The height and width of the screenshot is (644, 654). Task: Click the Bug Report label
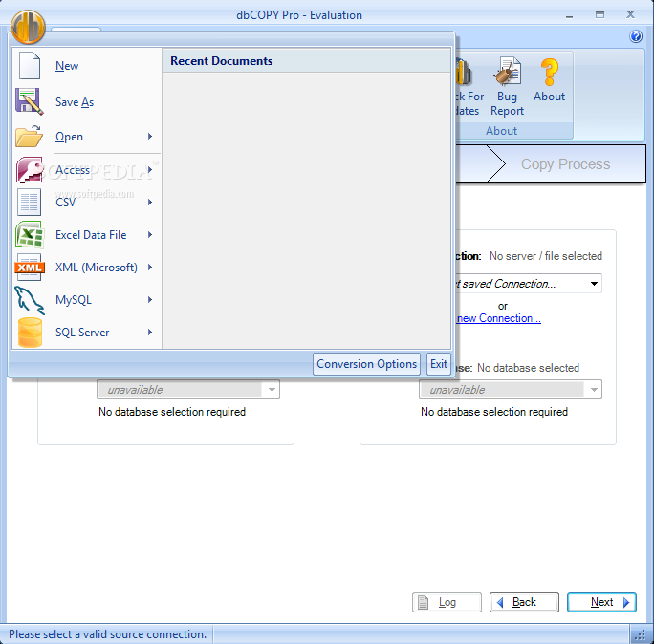[507, 103]
